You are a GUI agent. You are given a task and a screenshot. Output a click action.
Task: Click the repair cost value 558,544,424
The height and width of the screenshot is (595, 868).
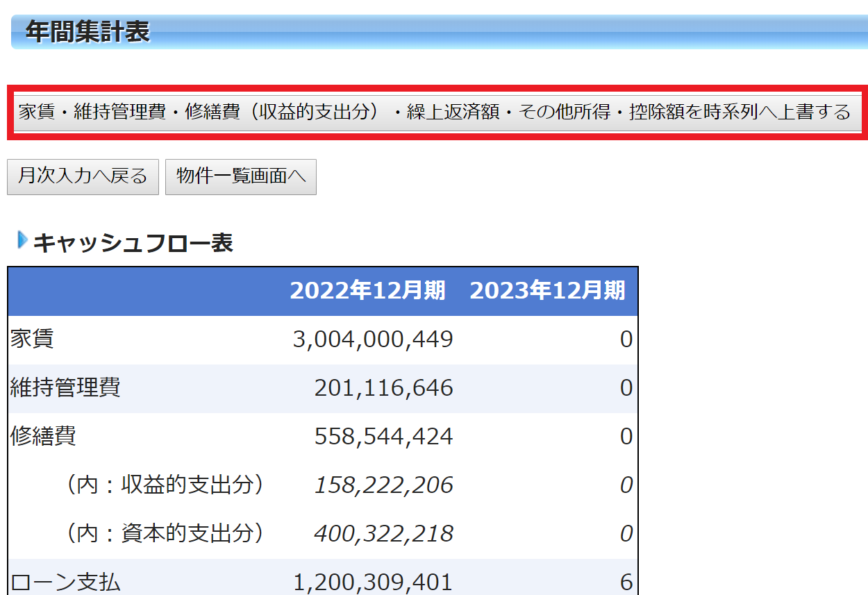point(383,437)
